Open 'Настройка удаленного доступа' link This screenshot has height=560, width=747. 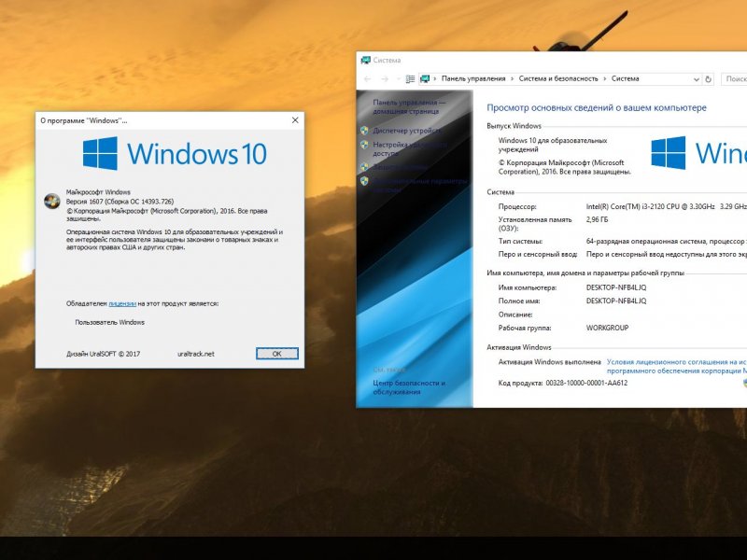(x=410, y=149)
